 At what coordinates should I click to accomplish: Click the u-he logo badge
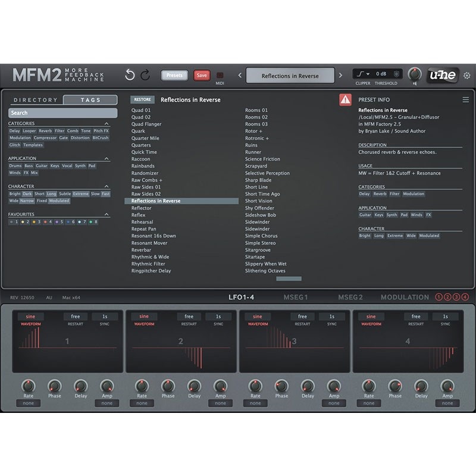click(x=443, y=75)
